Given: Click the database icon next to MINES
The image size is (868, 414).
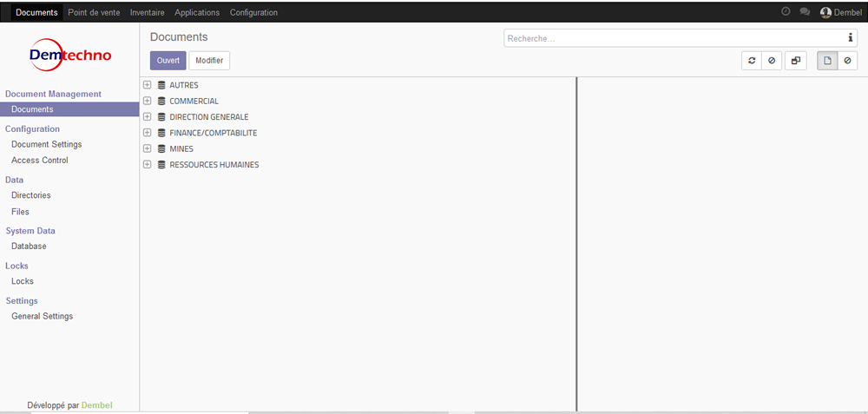Looking at the screenshot, I should (x=161, y=148).
